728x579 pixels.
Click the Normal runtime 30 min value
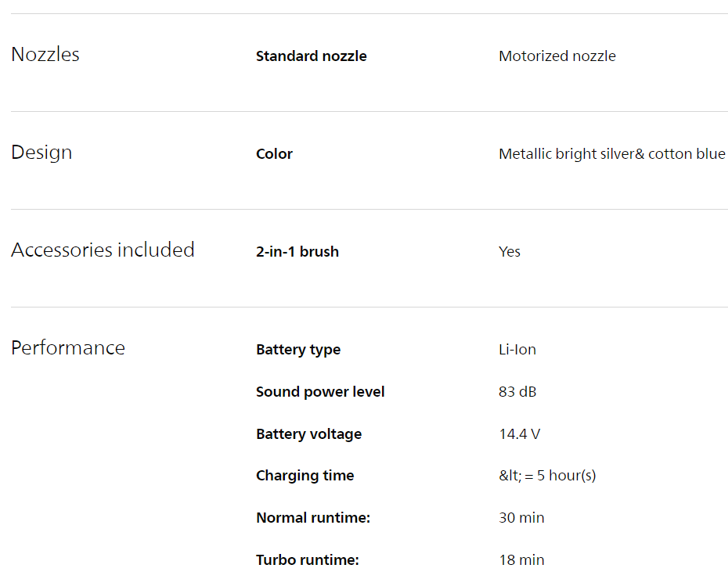tap(521, 518)
